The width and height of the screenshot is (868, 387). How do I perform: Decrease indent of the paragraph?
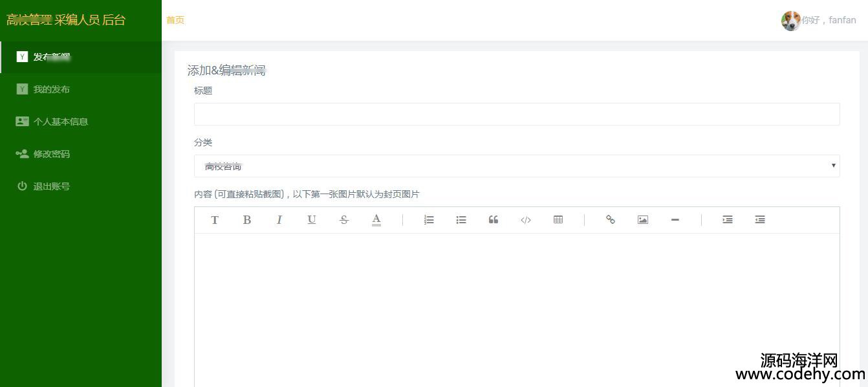760,220
